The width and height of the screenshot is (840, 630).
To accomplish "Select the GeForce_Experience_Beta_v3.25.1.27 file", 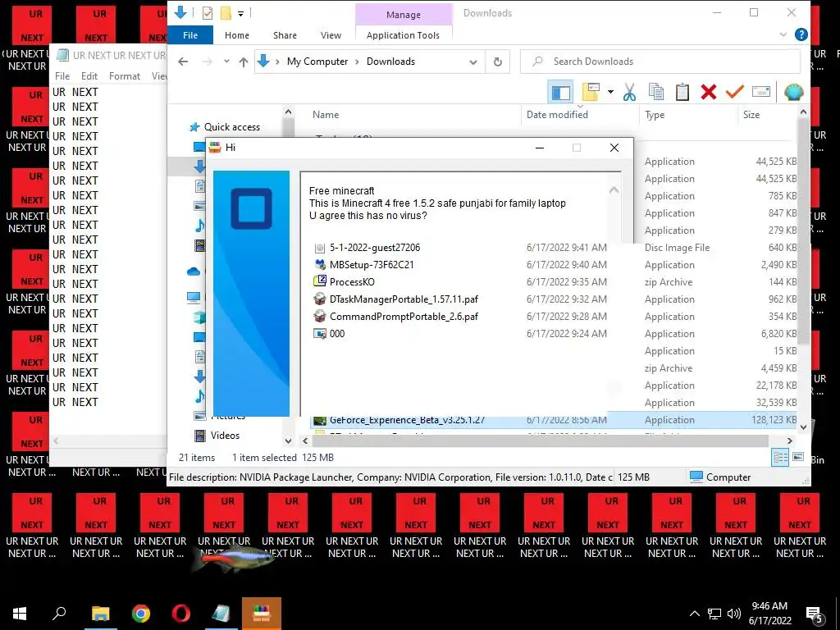I will 407,420.
